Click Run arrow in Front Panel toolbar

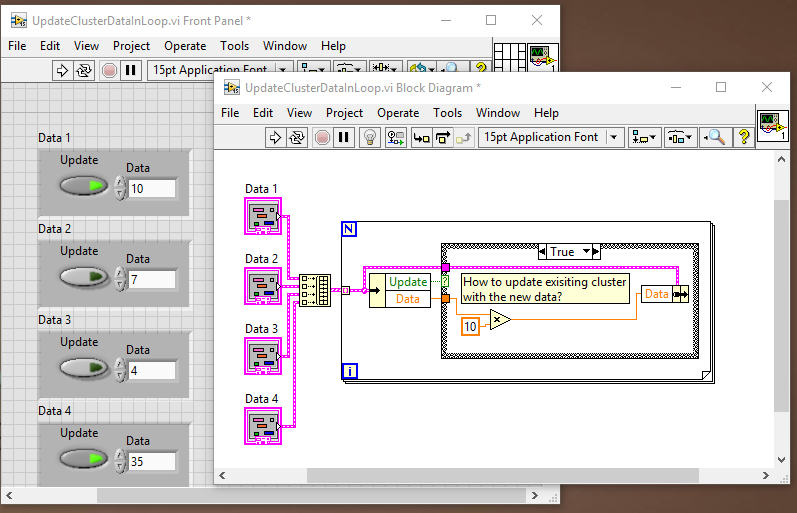(x=62, y=70)
